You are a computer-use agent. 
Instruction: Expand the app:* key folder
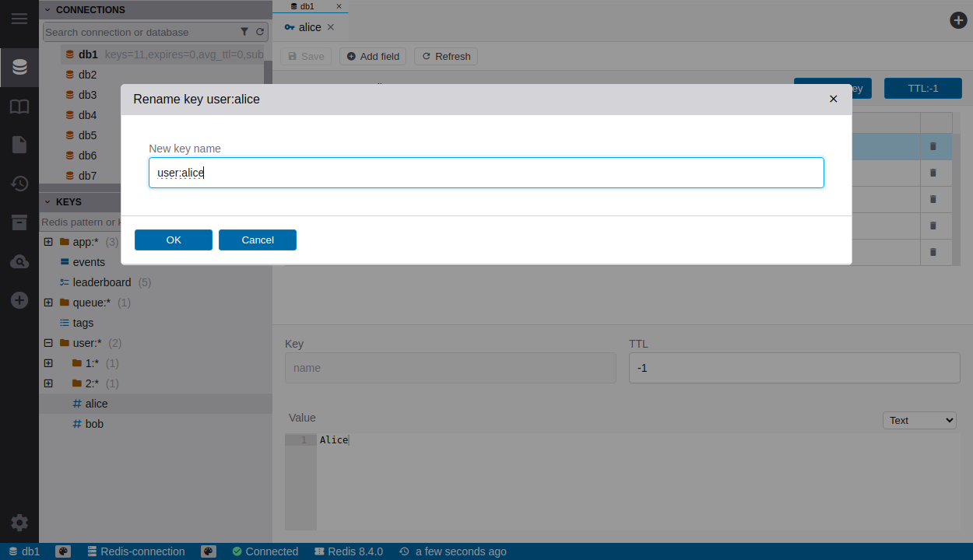point(48,242)
